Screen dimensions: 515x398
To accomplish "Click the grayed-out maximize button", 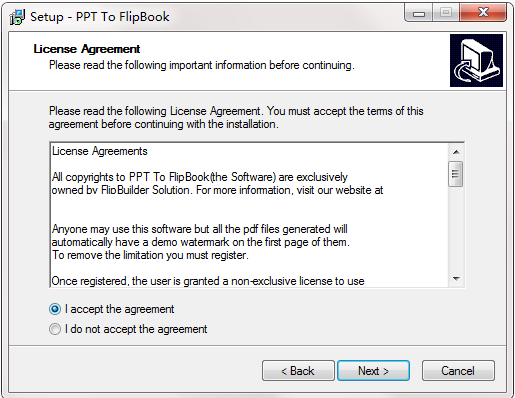I will pyautogui.click(x=446, y=13).
